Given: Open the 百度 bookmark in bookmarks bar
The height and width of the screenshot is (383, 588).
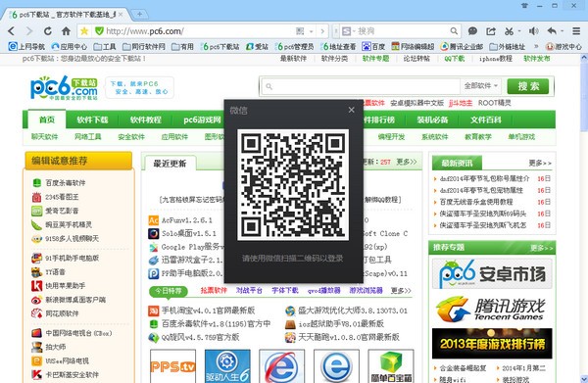Looking at the screenshot, I should (373, 46).
